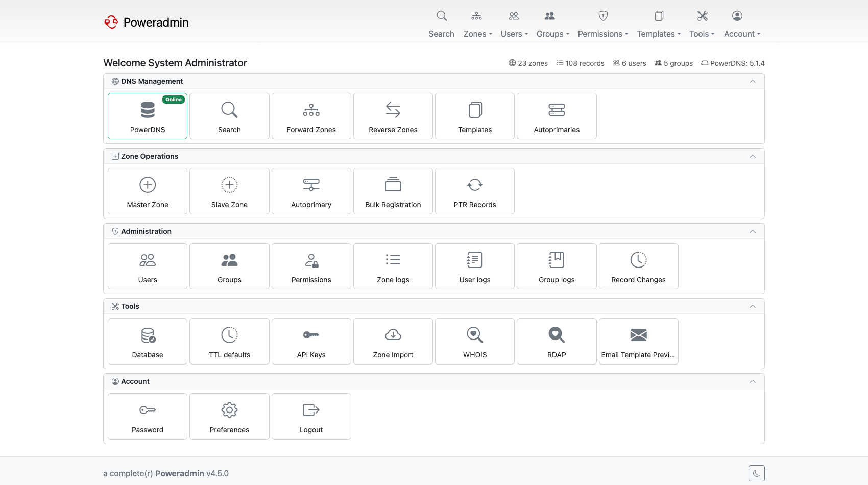Open the Groups dropdown in navbar

tap(552, 25)
